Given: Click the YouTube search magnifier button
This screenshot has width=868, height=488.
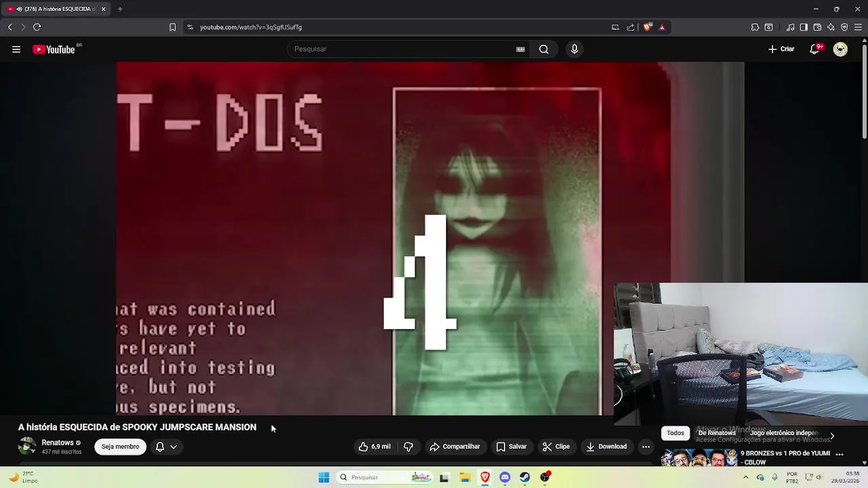Looking at the screenshot, I should tap(544, 49).
